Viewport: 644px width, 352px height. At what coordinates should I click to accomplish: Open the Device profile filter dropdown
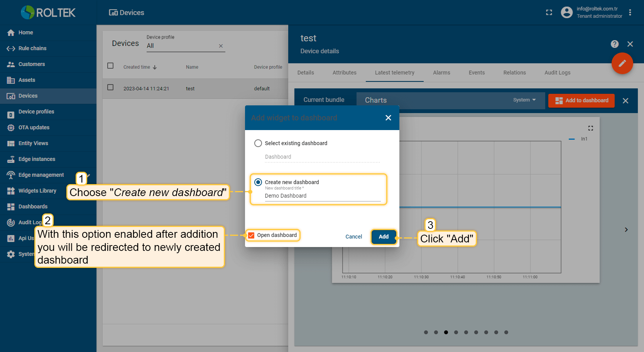[x=181, y=46]
